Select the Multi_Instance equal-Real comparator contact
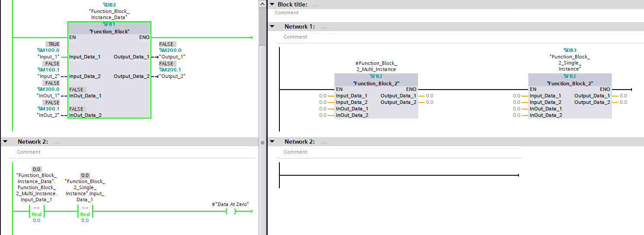 point(37,212)
